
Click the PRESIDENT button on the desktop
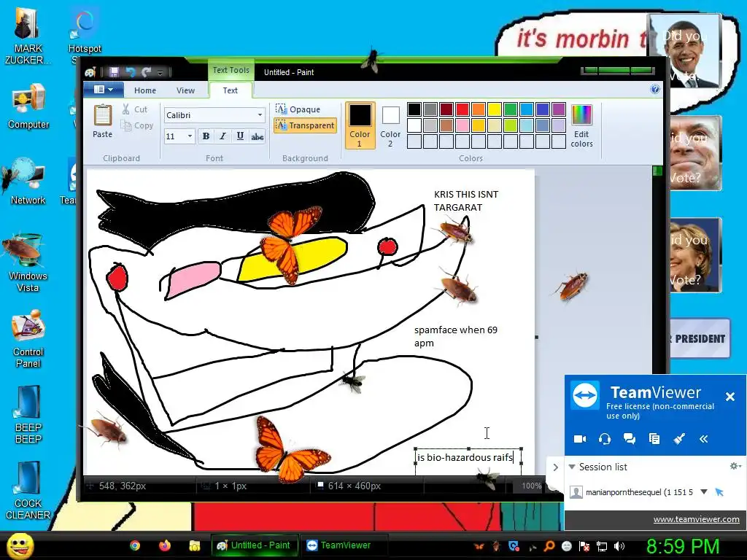point(700,338)
